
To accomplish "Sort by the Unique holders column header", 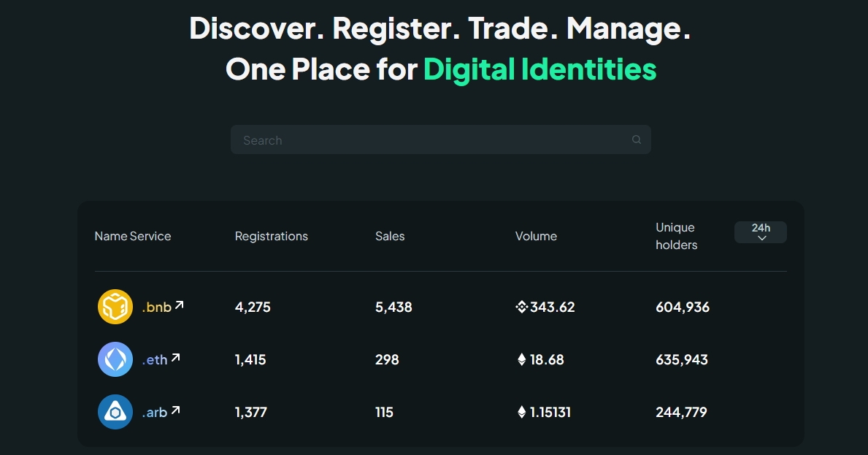I will [676, 236].
